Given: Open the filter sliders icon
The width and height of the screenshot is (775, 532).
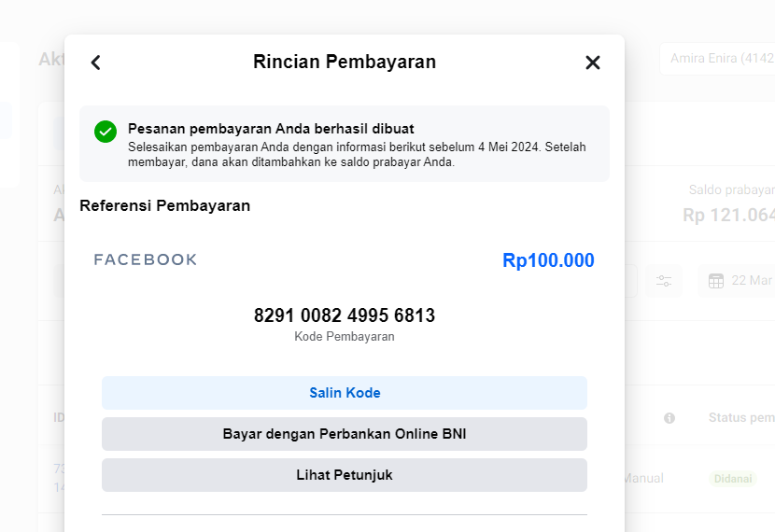Looking at the screenshot, I should pos(664,281).
